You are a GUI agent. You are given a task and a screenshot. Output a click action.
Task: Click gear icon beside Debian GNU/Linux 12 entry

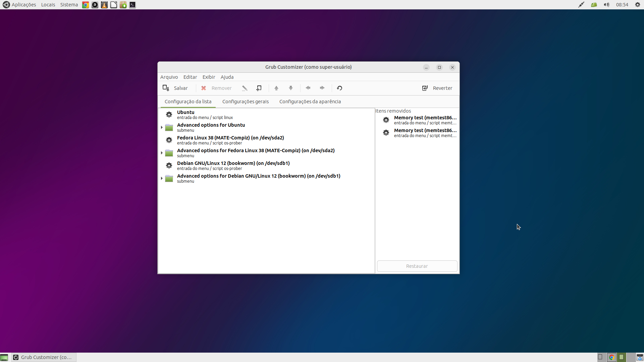(169, 166)
